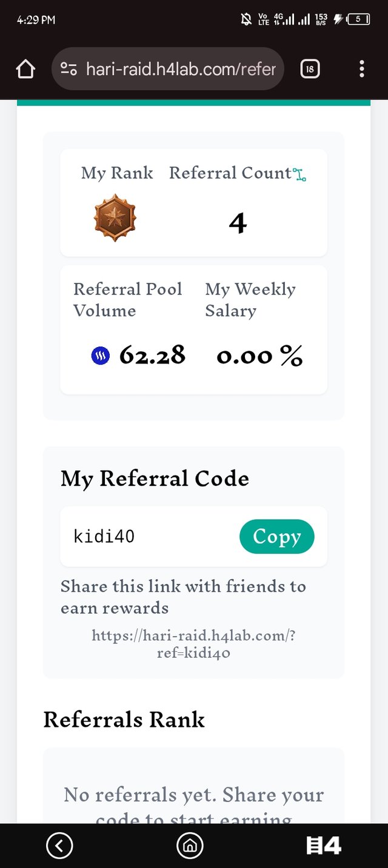Tap the home icon in bottom bar

click(x=190, y=846)
